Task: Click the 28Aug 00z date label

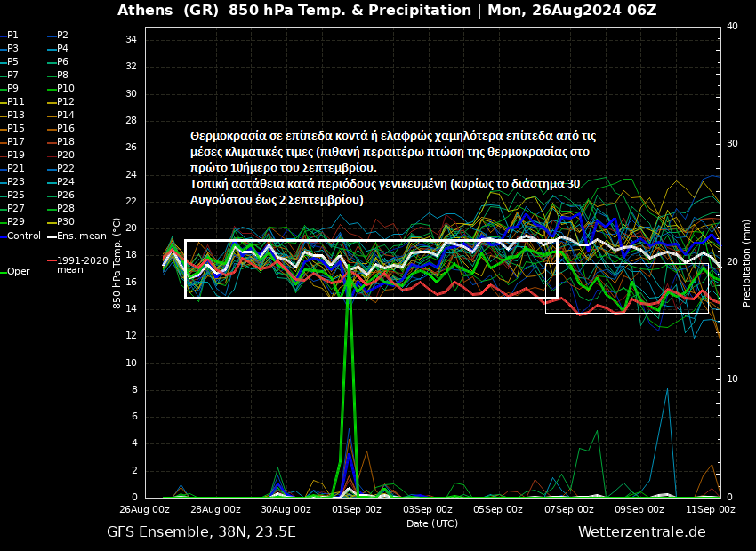Action: click(x=215, y=509)
